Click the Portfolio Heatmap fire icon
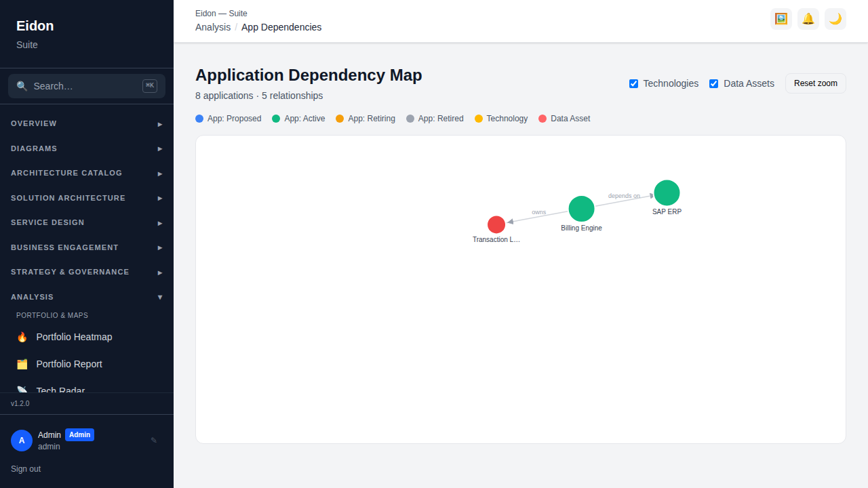This screenshot has height=488, width=868. (22, 337)
